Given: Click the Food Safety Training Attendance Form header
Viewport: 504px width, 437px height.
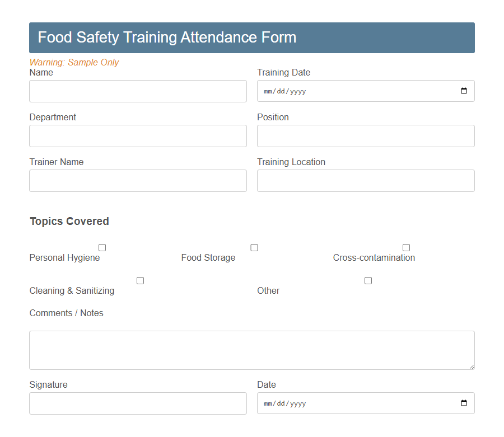Looking at the screenshot, I should pyautogui.click(x=167, y=37).
